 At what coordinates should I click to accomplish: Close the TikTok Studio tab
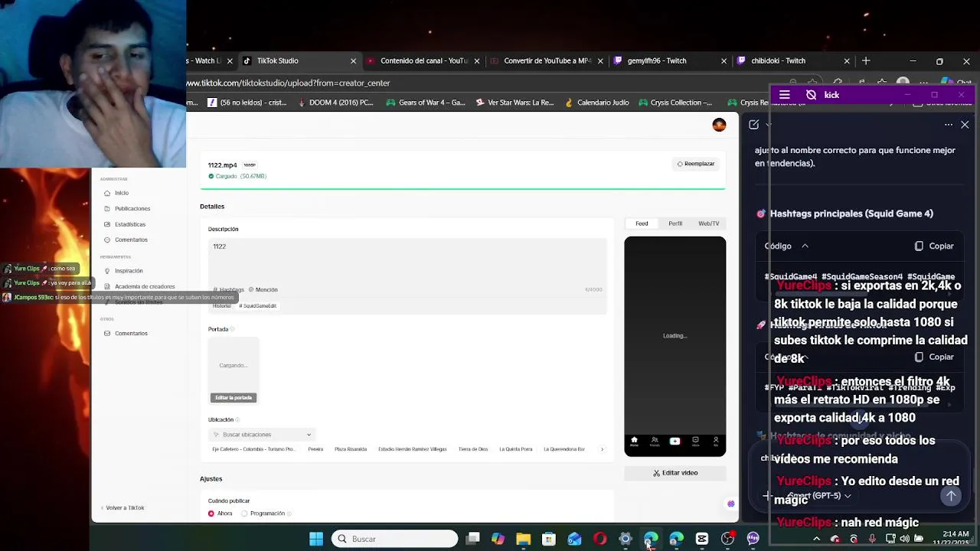tap(353, 60)
